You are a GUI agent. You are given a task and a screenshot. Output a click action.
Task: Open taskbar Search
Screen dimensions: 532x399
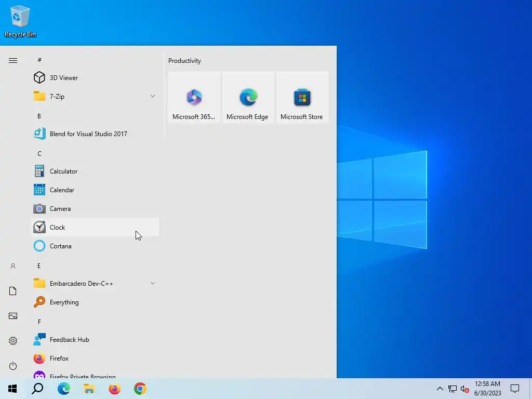tap(37, 389)
